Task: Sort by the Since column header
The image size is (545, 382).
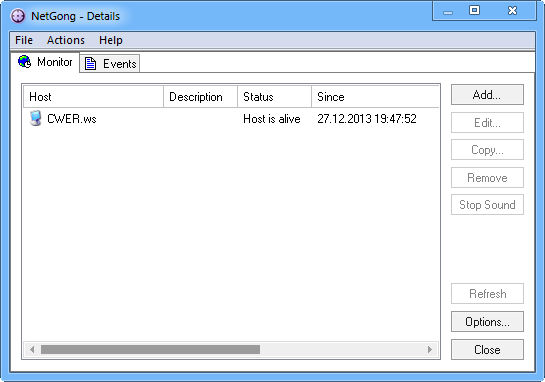Action: pos(375,97)
